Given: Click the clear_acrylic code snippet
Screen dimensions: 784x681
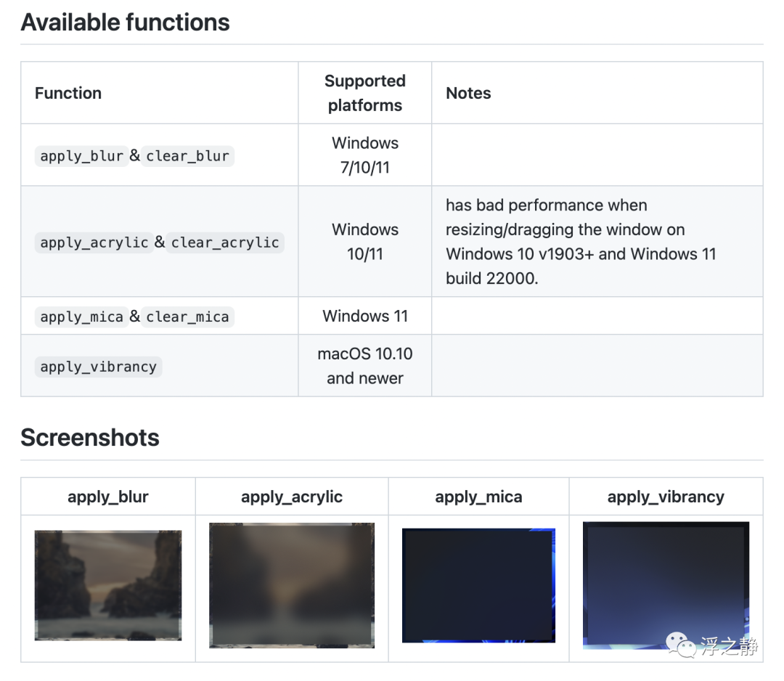Looking at the screenshot, I should tap(225, 242).
